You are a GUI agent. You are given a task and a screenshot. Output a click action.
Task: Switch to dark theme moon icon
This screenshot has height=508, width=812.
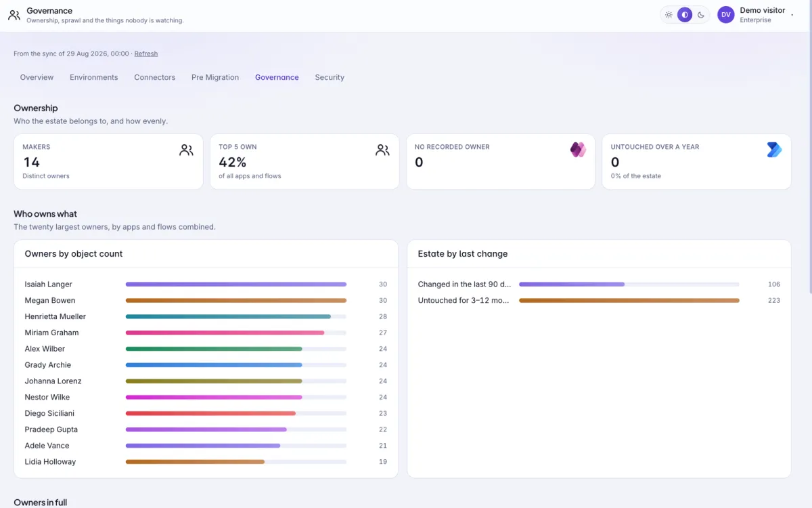pyautogui.click(x=701, y=15)
